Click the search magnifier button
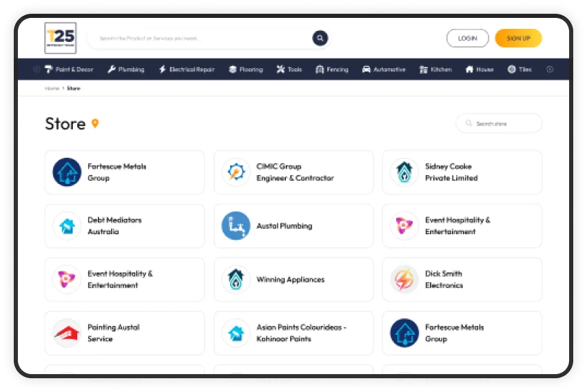Image resolution: width=587 pixels, height=392 pixels. click(320, 38)
